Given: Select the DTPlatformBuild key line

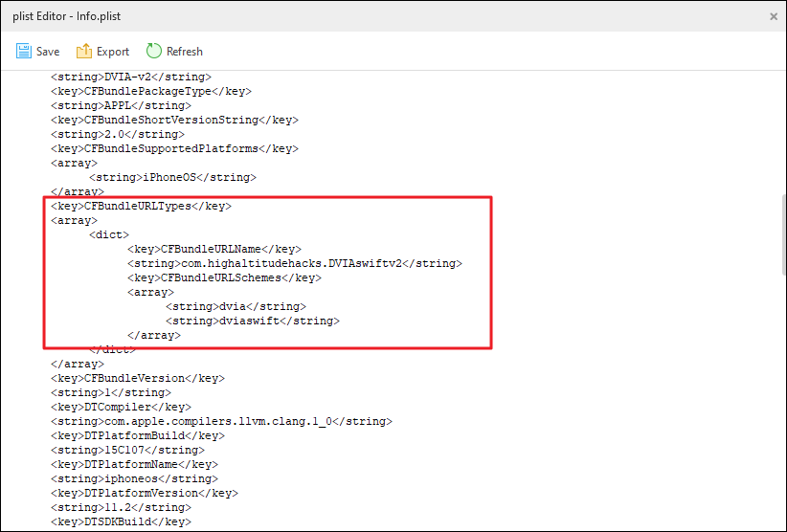Looking at the screenshot, I should coord(138,435).
